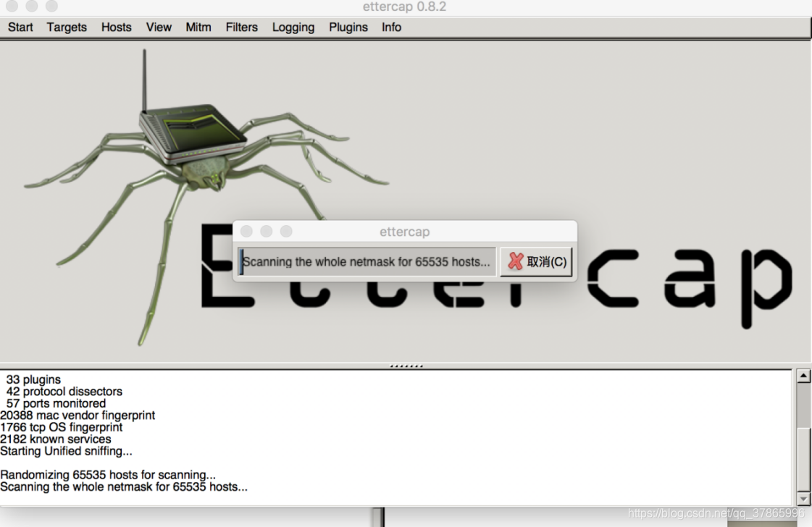This screenshot has width=812, height=527.
Task: Close the ettercap 0.8.2 main window
Action: point(12,6)
